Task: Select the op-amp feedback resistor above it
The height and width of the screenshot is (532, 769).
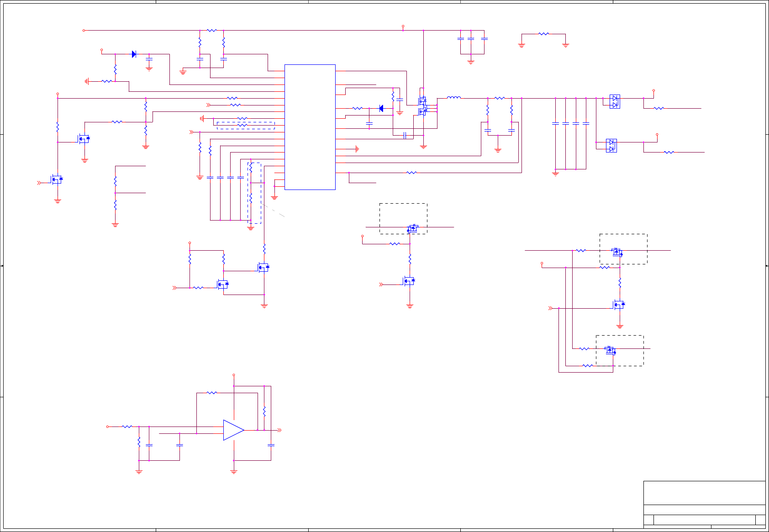Action: coord(212,393)
